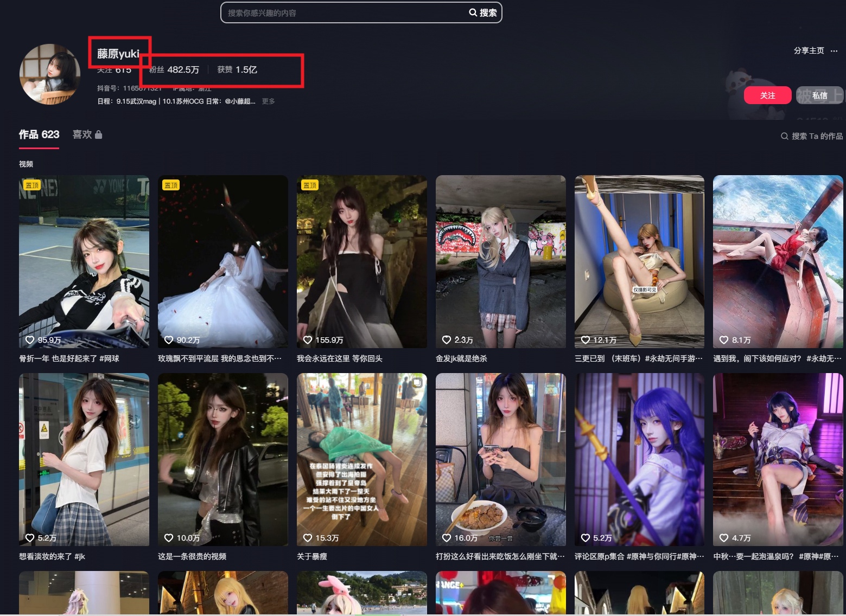
Task: Open the 想看淡妆的来了 #jk video thumbnail
Action: point(84,459)
